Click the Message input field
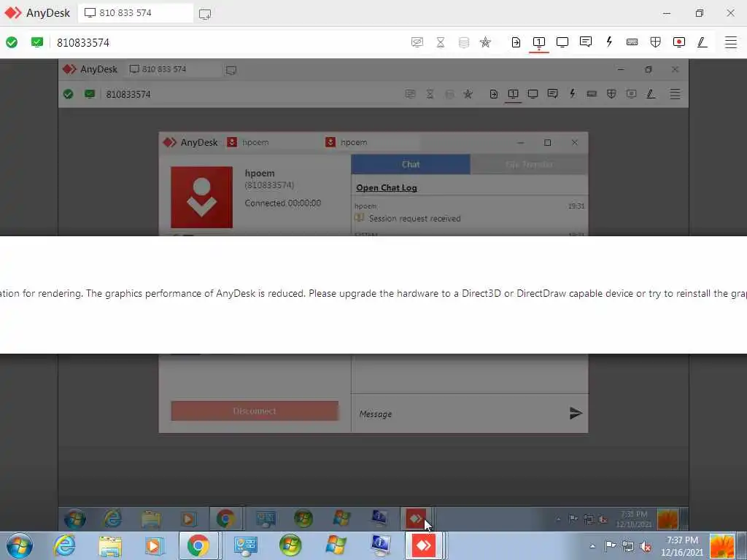Viewport: 747px width, 560px height. point(460,414)
